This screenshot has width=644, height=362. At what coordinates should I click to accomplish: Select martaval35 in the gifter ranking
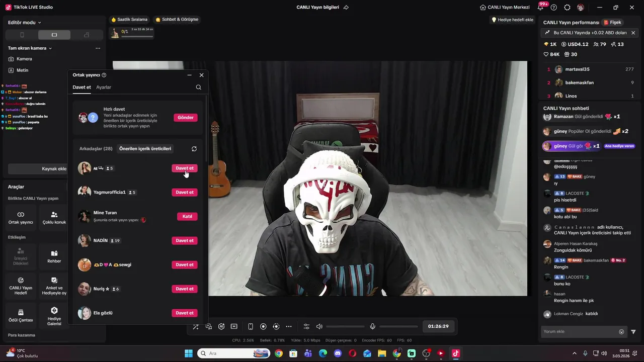[590, 69]
